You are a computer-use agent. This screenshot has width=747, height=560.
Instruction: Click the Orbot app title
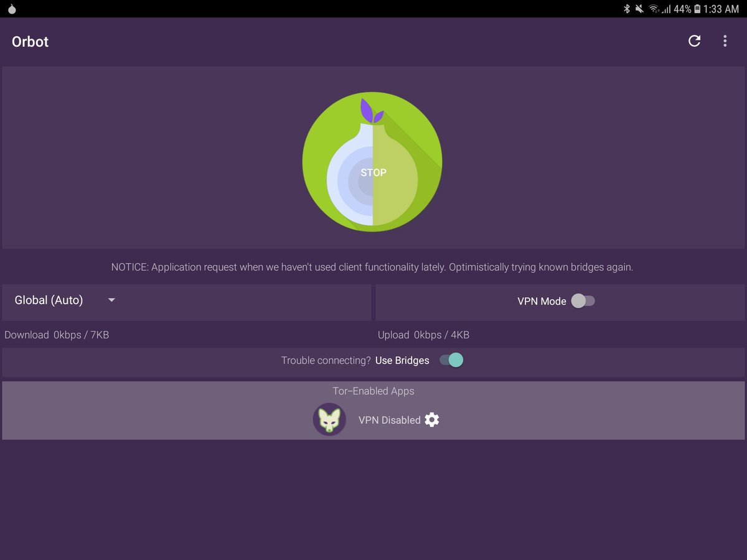(x=30, y=42)
